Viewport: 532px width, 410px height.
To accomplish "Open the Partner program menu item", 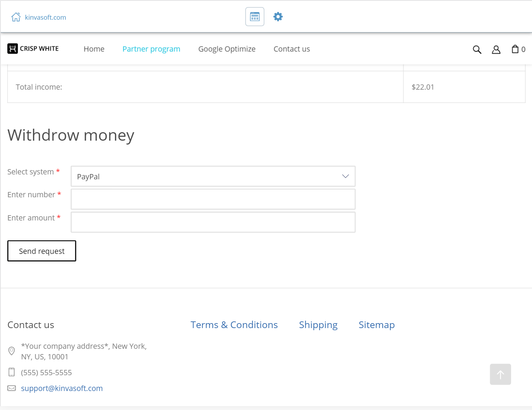I will point(151,49).
